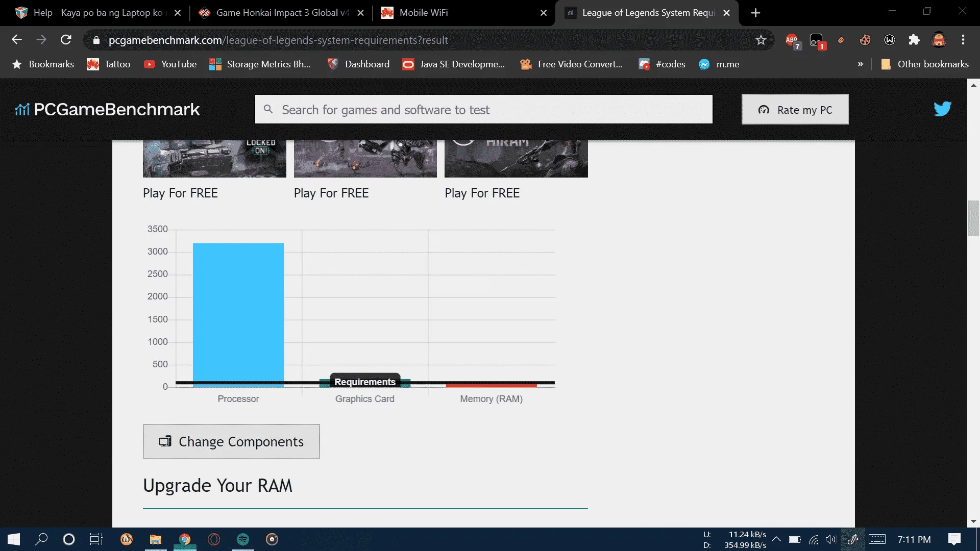View site security lock info

click(x=96, y=40)
